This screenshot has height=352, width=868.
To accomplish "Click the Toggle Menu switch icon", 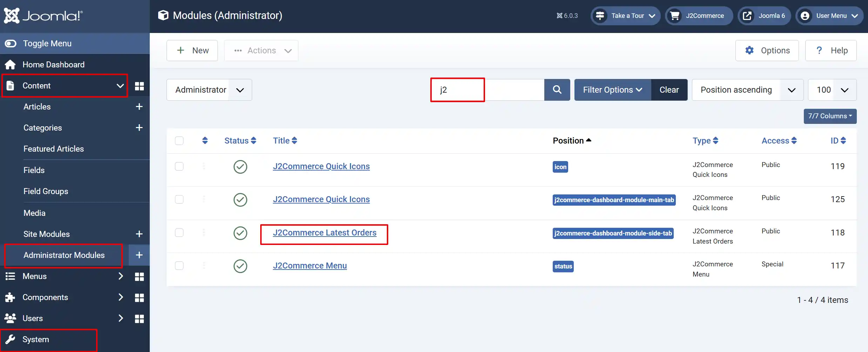I will pos(11,44).
